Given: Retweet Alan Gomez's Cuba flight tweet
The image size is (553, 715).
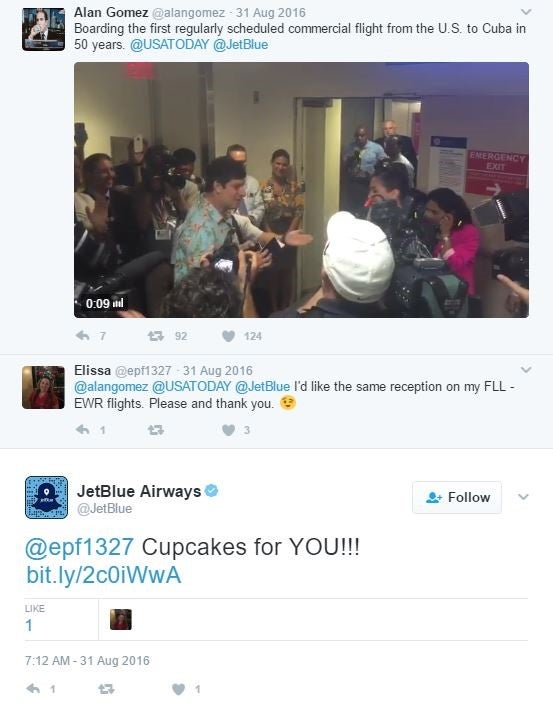Looking at the screenshot, I should [x=155, y=336].
